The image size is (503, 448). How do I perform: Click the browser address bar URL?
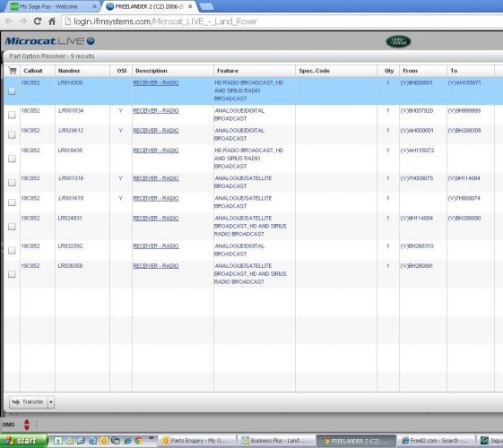tap(165, 22)
